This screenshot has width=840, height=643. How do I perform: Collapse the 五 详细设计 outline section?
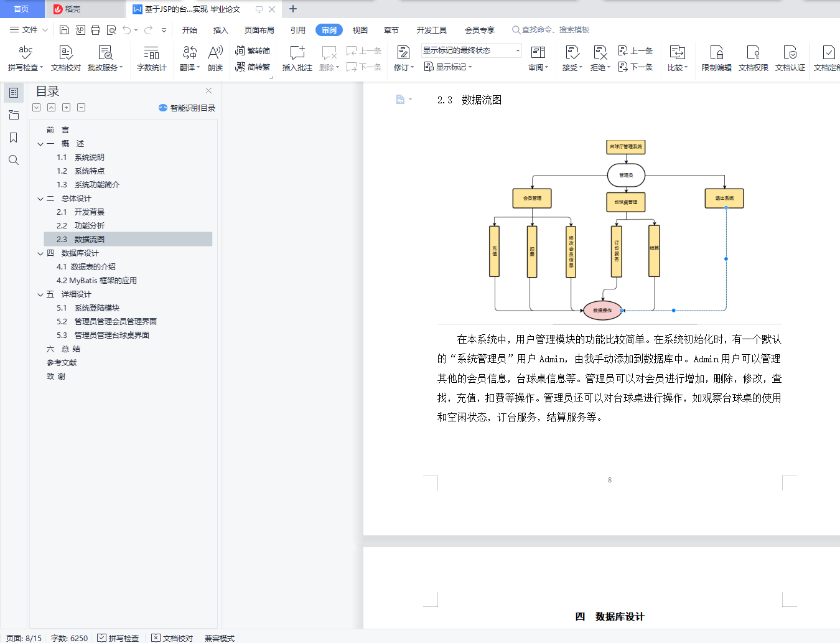40,294
